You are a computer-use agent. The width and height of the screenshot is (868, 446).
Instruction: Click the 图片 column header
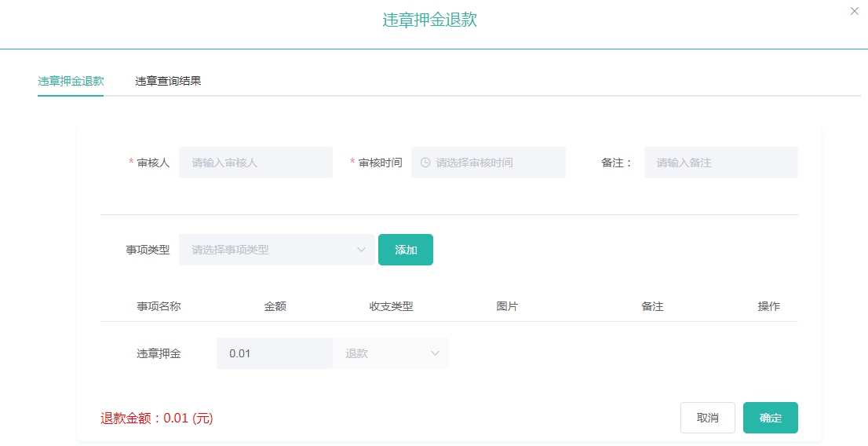tap(507, 306)
